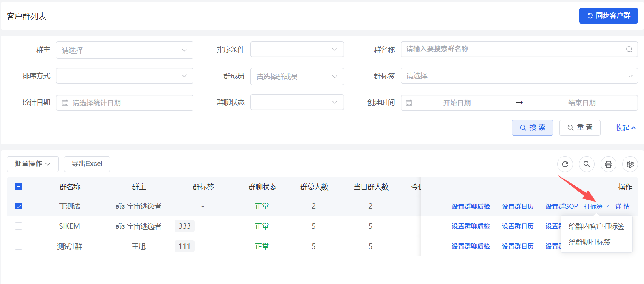Check the 测试1群 row checkbox
644x284 pixels.
pyautogui.click(x=19, y=246)
